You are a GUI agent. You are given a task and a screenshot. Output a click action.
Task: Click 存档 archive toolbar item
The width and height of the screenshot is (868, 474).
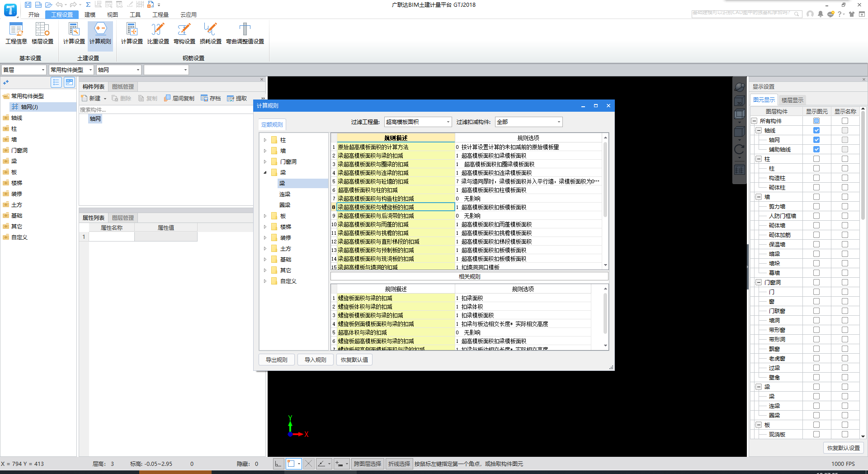(x=211, y=98)
